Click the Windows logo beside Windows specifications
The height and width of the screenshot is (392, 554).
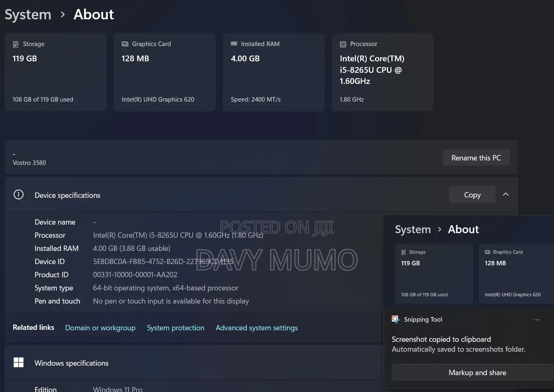[19, 362]
